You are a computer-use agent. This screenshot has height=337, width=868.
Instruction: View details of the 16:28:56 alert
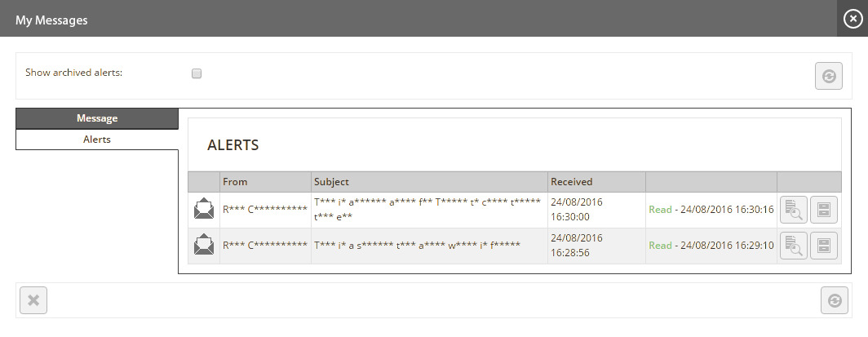click(794, 246)
